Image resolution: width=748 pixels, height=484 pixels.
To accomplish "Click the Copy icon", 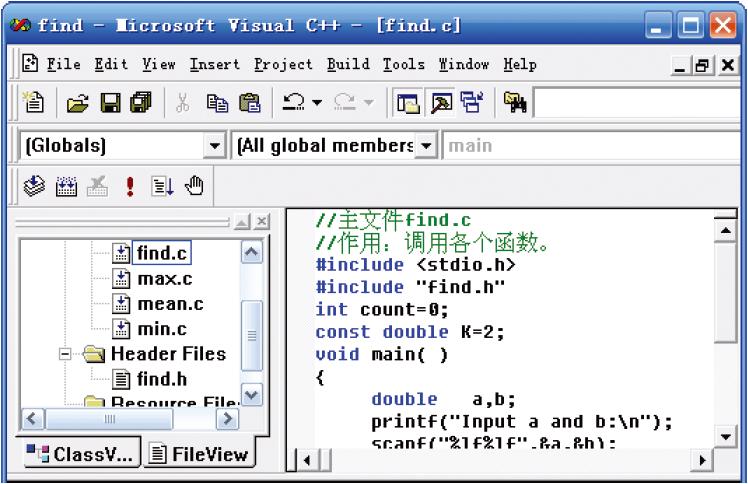I will pyautogui.click(x=217, y=103).
